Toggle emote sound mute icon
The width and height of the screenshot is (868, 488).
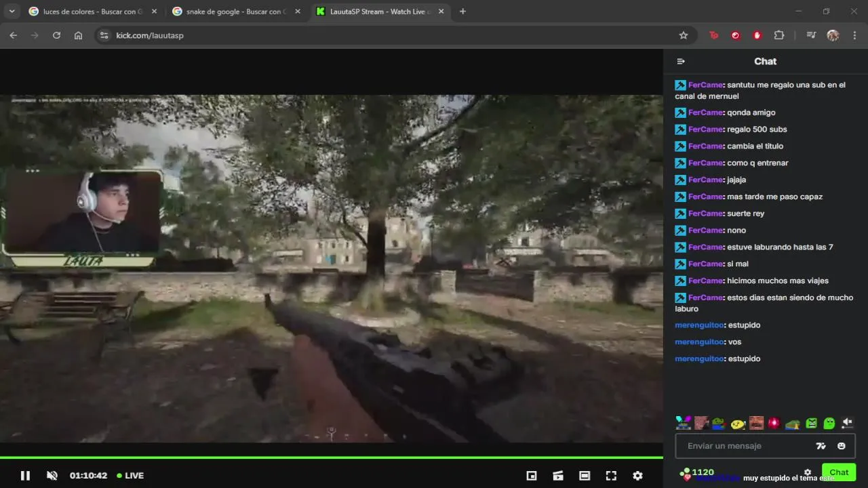(x=847, y=423)
